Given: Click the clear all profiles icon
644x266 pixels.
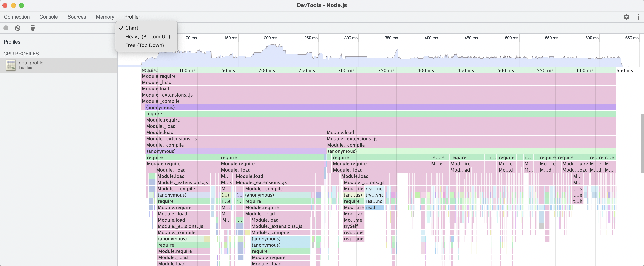Looking at the screenshot, I should tap(17, 28).
